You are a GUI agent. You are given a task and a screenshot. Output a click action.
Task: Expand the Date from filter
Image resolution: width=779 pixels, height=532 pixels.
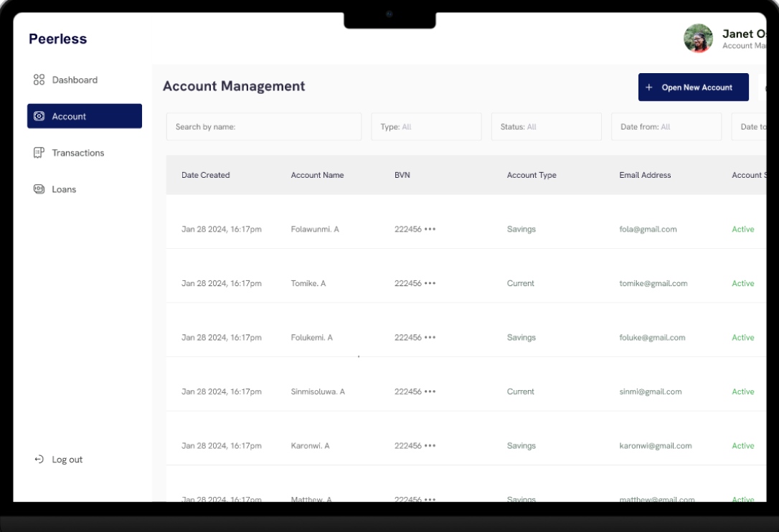(x=666, y=127)
